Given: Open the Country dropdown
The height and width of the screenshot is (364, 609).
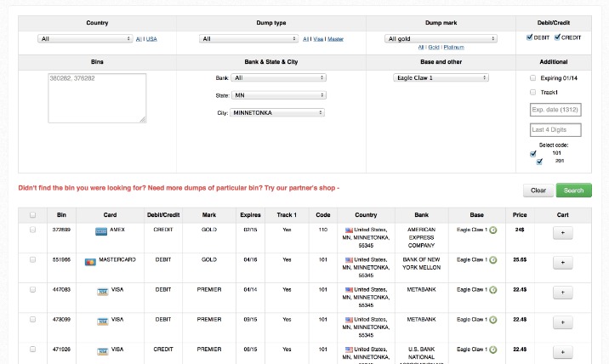Looking at the screenshot, I should tap(85, 39).
